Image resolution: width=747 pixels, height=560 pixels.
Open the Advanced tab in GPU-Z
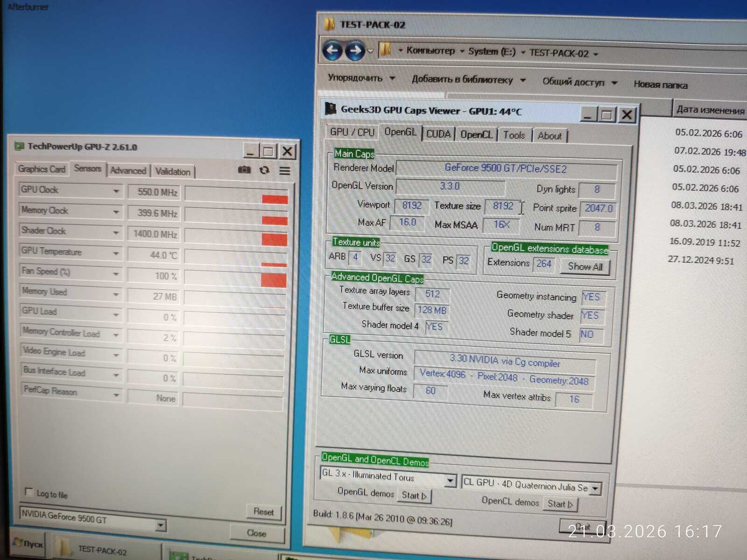(128, 171)
